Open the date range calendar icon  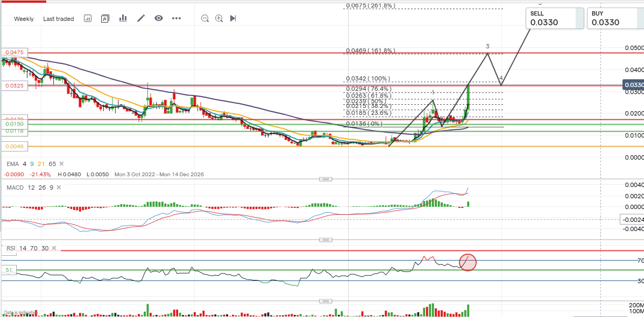pyautogui.click(x=88, y=18)
